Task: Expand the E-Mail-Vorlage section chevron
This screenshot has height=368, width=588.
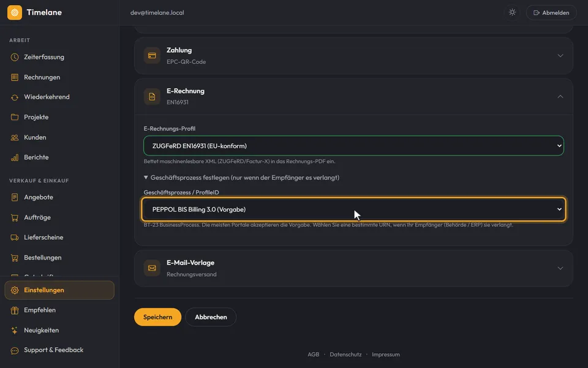Action: [560, 268]
